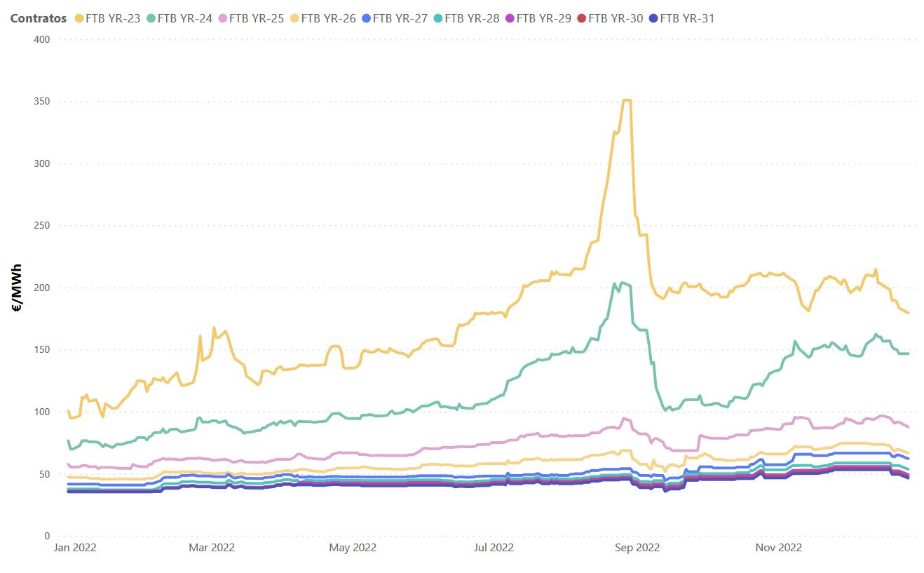
Task: Click the Nov 2022 x-axis label
Action: [x=779, y=548]
